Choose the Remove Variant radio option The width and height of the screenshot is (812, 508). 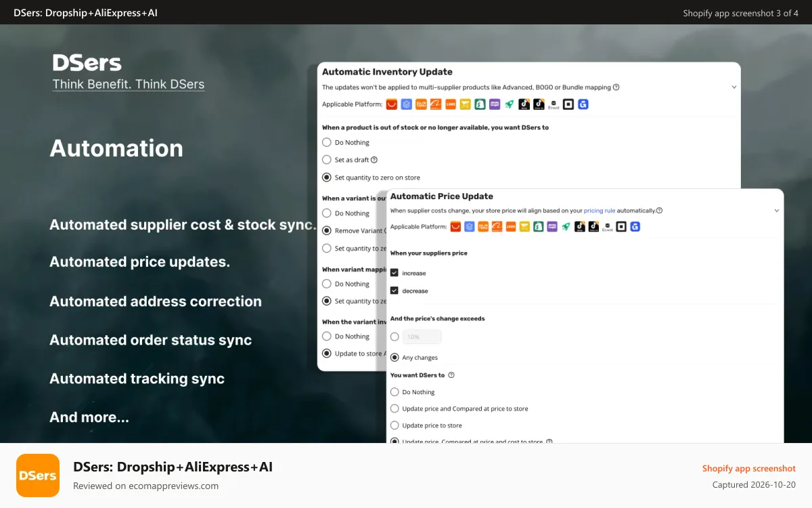327,230
